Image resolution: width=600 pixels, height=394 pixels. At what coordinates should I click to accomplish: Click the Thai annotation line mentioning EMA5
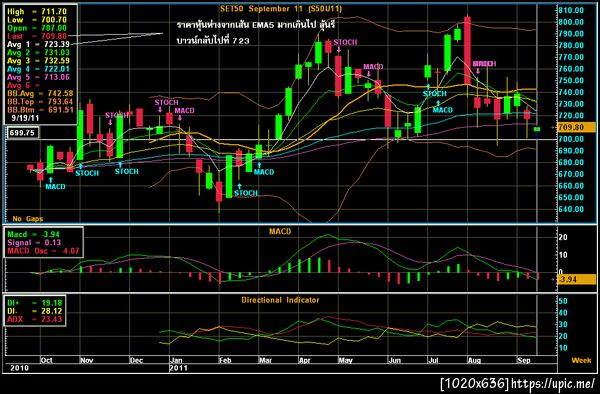(256, 25)
